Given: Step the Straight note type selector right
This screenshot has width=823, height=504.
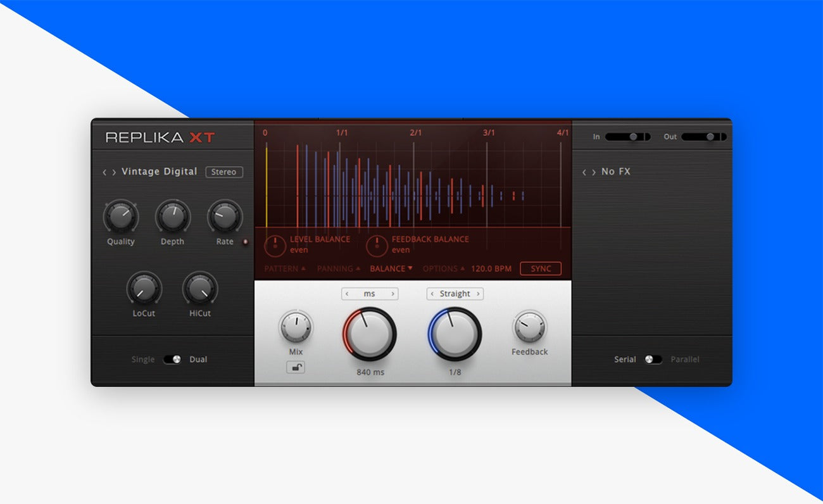Looking at the screenshot, I should (479, 294).
